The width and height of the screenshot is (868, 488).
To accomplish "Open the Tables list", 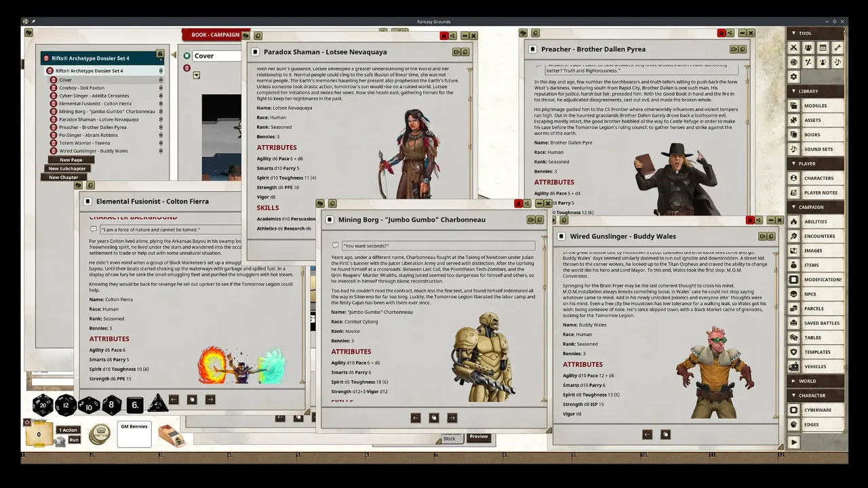I will point(816,338).
